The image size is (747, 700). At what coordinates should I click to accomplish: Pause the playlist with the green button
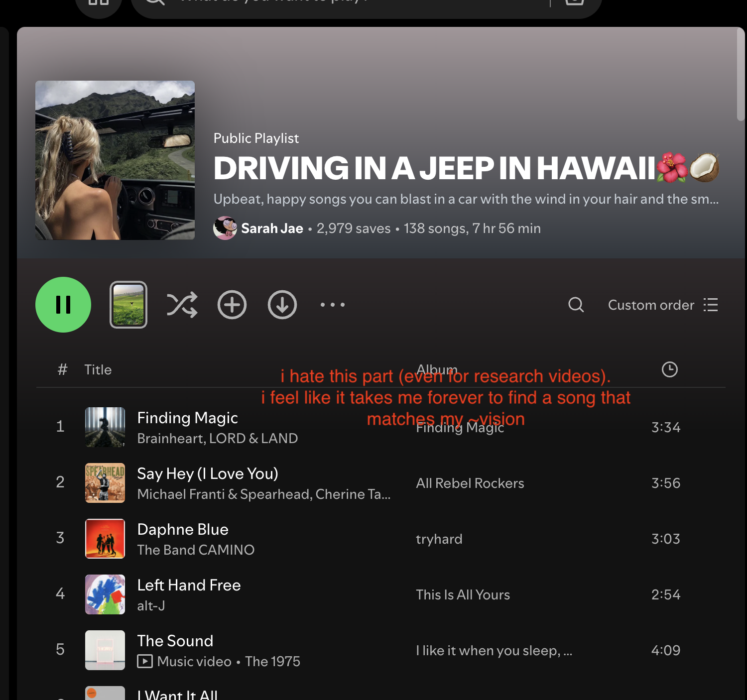[x=63, y=305]
